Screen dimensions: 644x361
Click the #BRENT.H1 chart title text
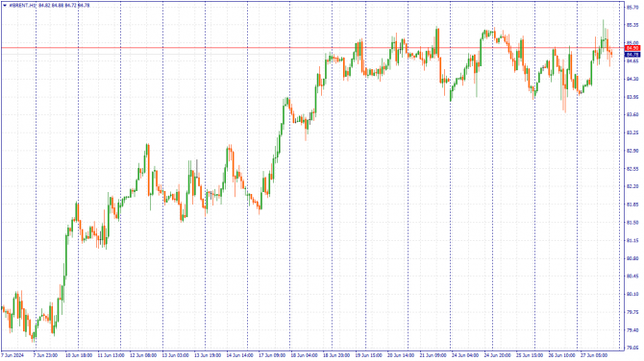click(x=23, y=6)
